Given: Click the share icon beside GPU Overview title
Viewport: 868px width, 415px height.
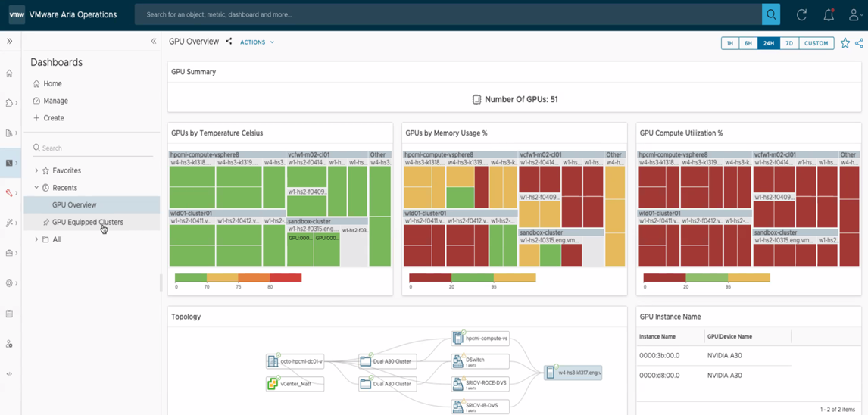Looking at the screenshot, I should coord(229,42).
